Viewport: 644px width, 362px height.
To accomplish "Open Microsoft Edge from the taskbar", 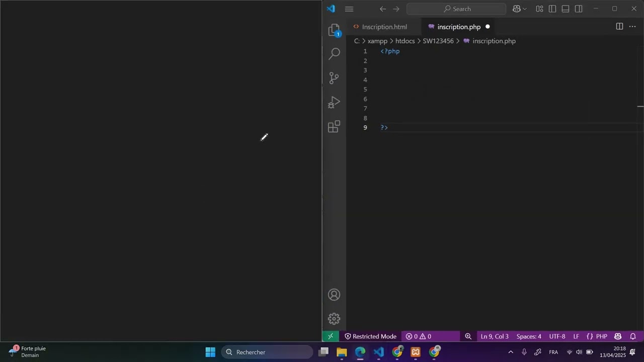I will pyautogui.click(x=360, y=352).
